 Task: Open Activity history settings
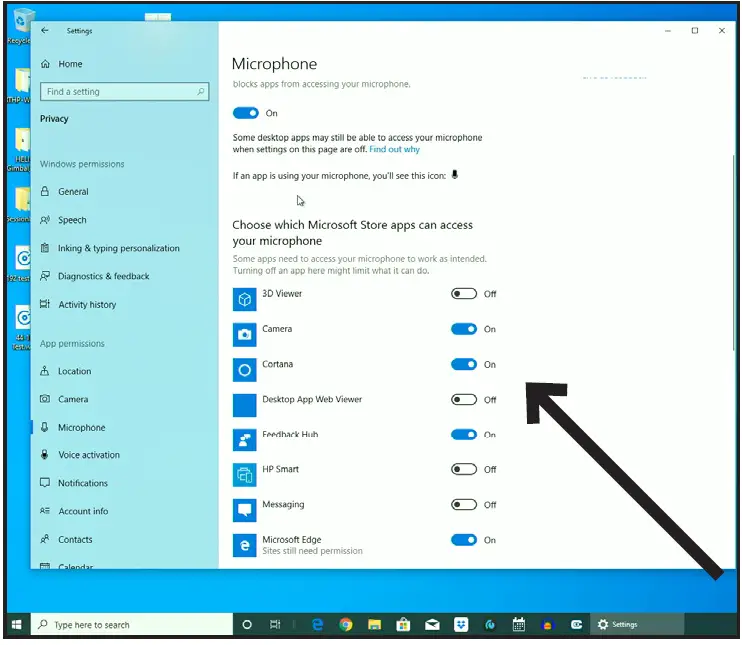pyautogui.click(x=78, y=304)
